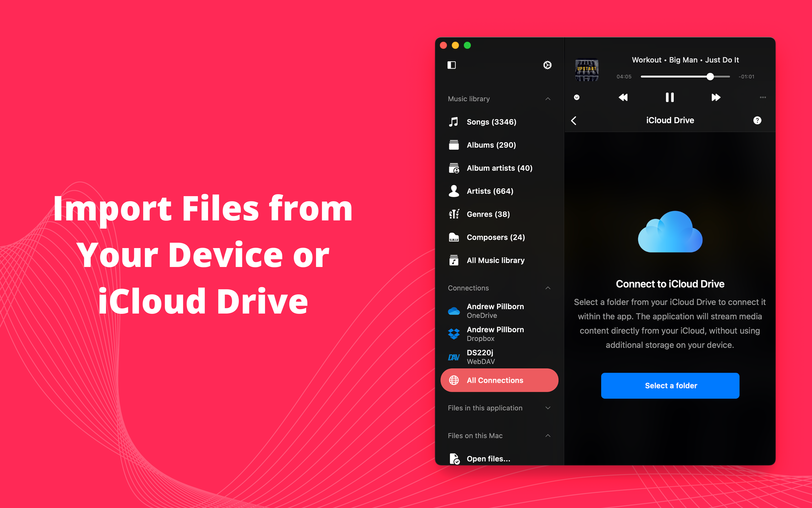This screenshot has height=508, width=812.
Task: Open Albums (290) list
Action: (499, 145)
